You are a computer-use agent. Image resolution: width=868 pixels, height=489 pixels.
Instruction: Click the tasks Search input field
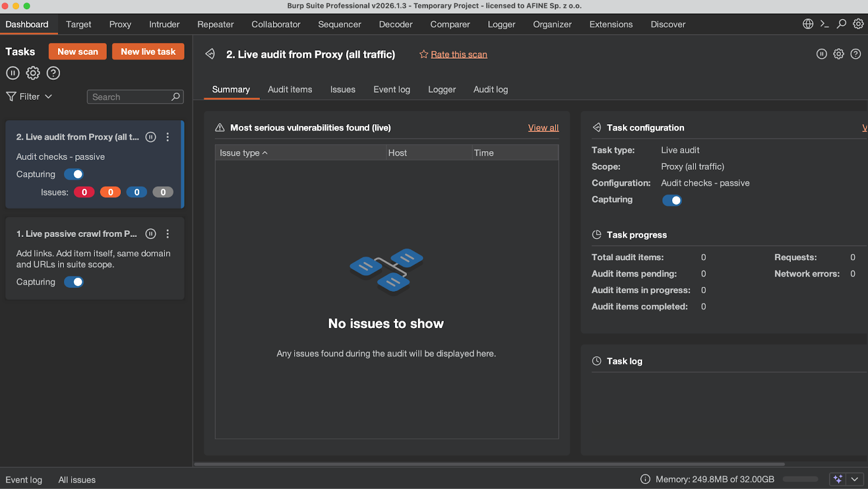click(x=135, y=96)
